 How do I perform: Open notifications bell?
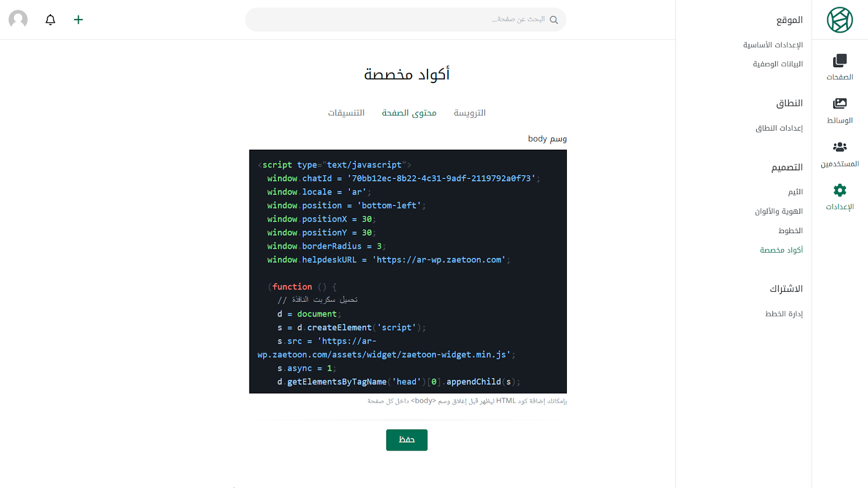(50, 20)
